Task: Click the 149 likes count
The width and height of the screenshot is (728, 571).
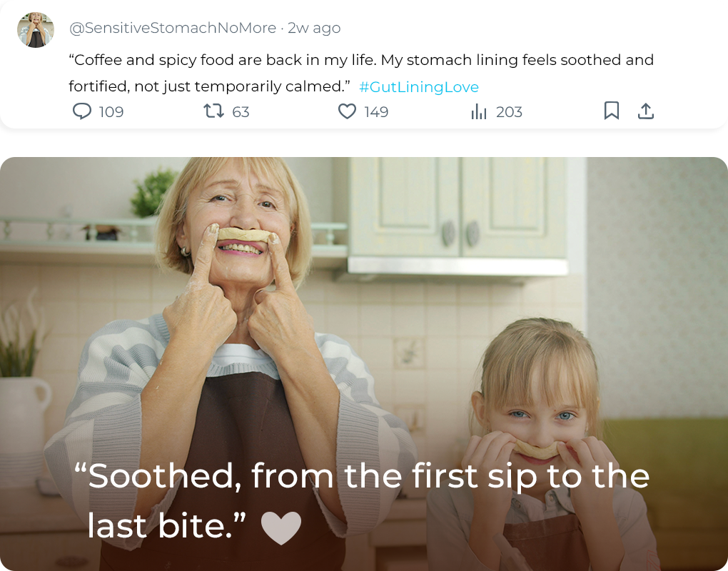Action: [376, 112]
